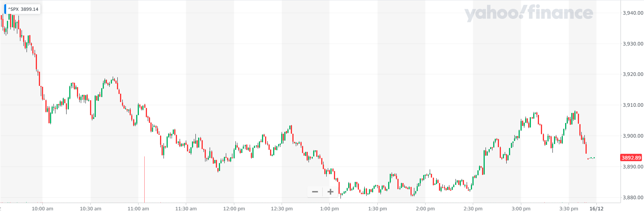
Task: Select the ^SPX 3899.14 series label
Action: (x=23, y=9)
